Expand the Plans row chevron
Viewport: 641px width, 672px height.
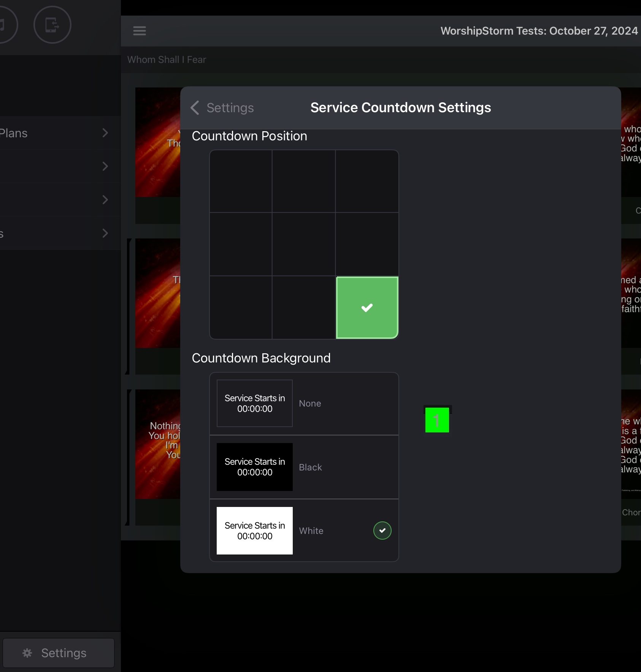point(105,133)
